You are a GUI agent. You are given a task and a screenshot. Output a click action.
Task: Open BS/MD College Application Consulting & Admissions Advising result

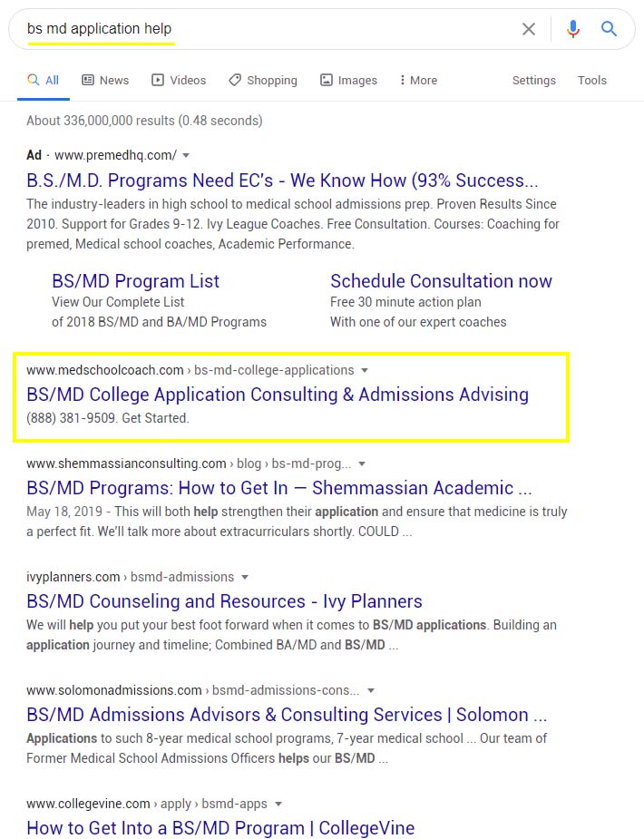tap(278, 395)
